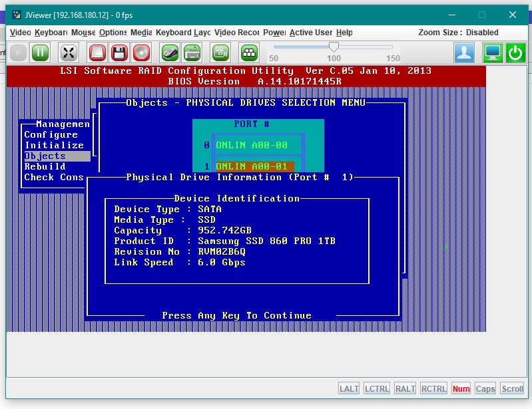Open the Keyboard Layout menu
Viewport: 532px width, 409px height.
click(x=183, y=33)
